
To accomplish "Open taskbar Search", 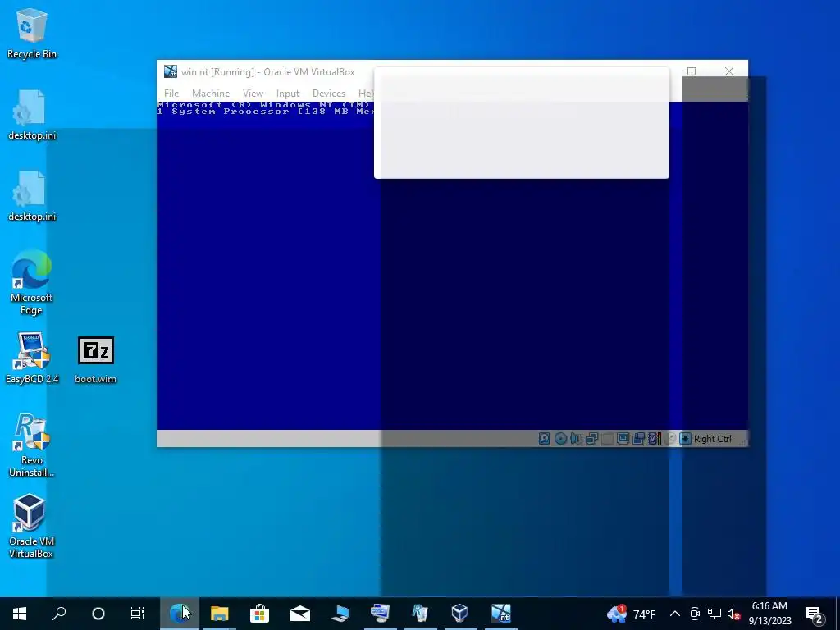I will (59, 614).
